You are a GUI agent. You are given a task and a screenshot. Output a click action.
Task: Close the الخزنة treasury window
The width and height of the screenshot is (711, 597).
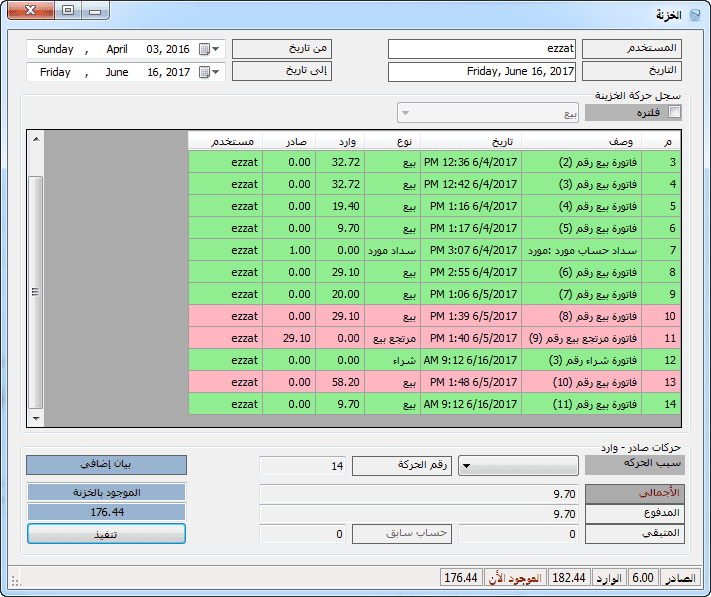(31, 11)
